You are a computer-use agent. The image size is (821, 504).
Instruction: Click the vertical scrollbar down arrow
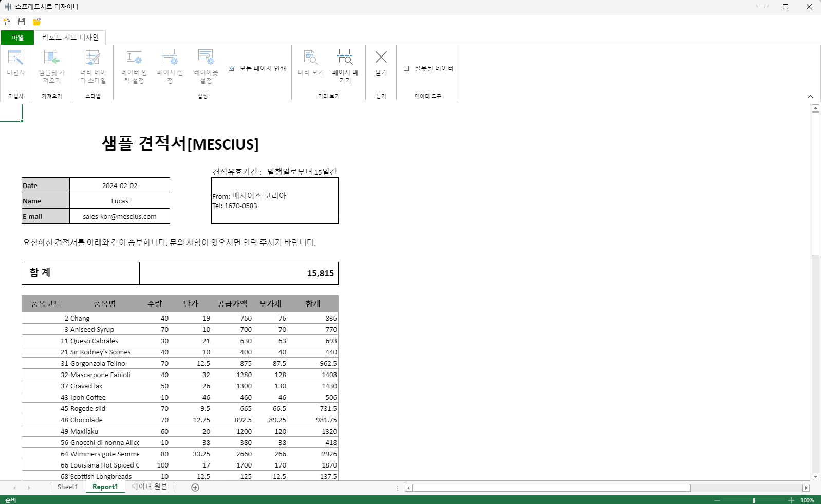coord(815,476)
